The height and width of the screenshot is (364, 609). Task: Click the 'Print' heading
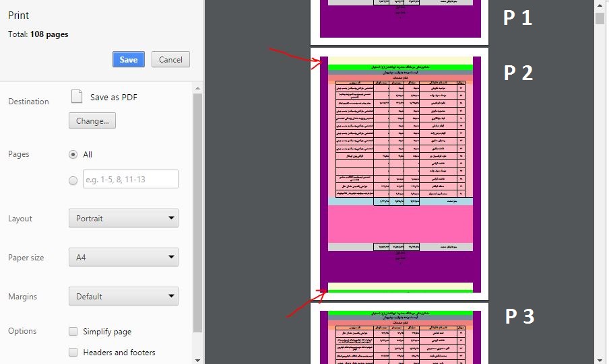coord(18,15)
